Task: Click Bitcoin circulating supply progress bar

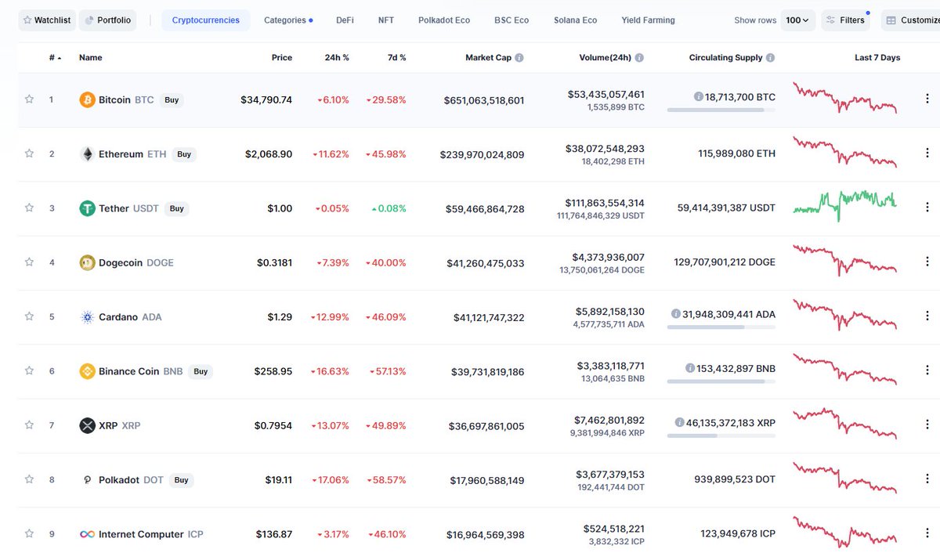Action: pos(721,110)
